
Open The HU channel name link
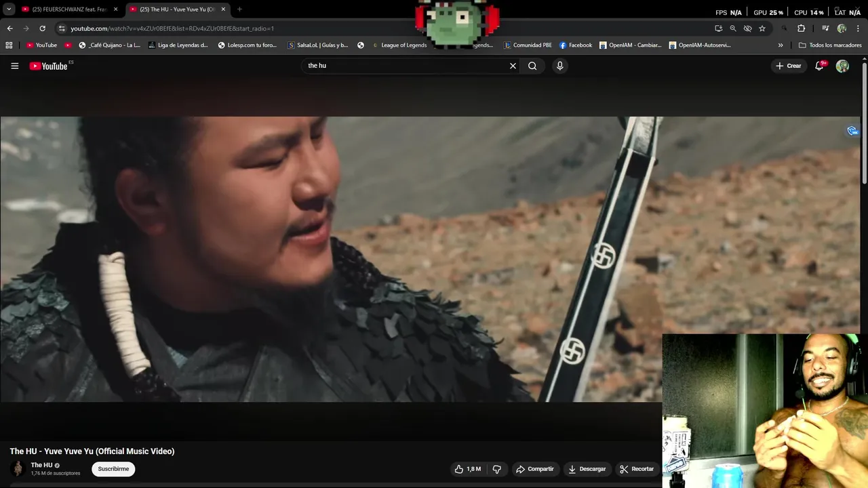pos(41,465)
